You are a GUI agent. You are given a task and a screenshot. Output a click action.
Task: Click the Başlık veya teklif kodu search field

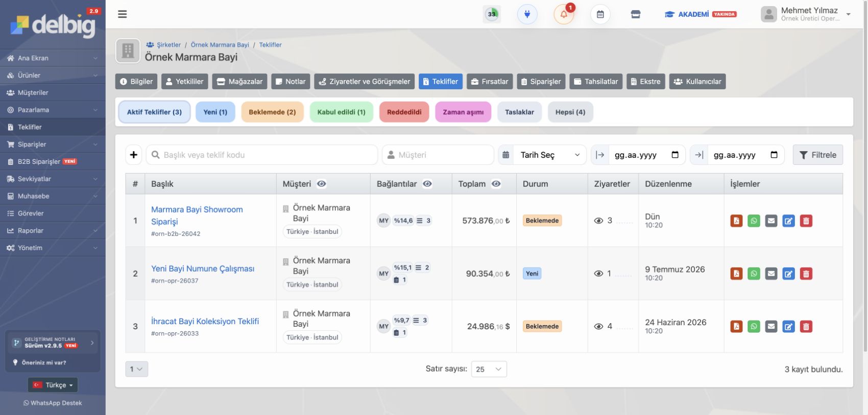262,155
